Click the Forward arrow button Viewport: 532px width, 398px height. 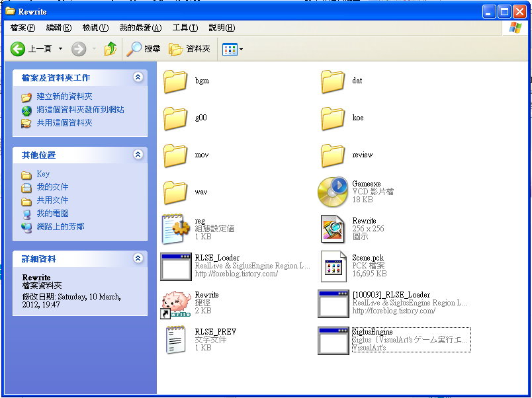(x=79, y=49)
